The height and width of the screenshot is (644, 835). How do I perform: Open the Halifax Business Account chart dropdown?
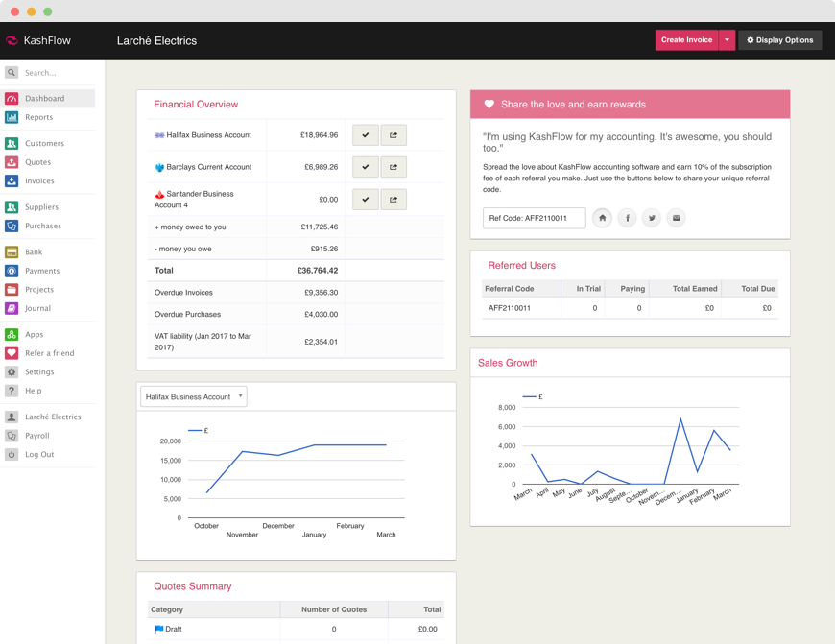(193, 396)
